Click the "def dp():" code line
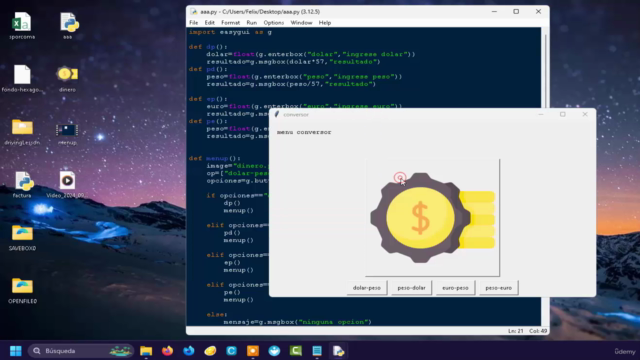The image size is (640, 360). 208,47
